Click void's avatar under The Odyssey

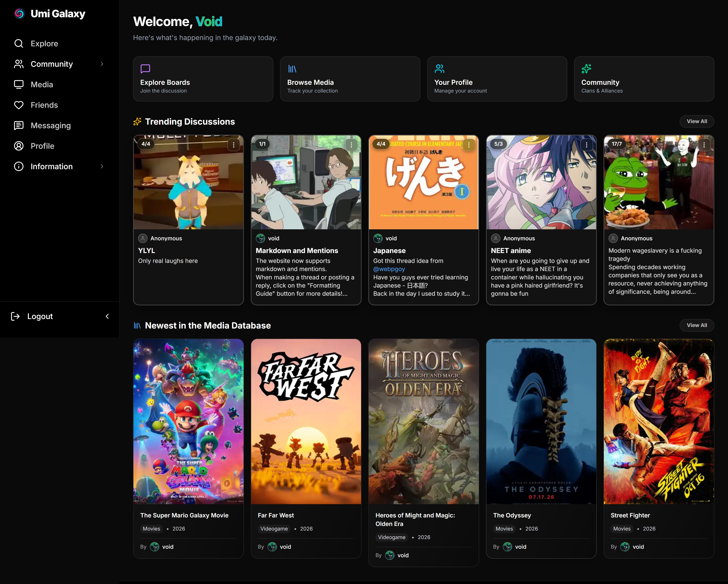click(x=508, y=547)
